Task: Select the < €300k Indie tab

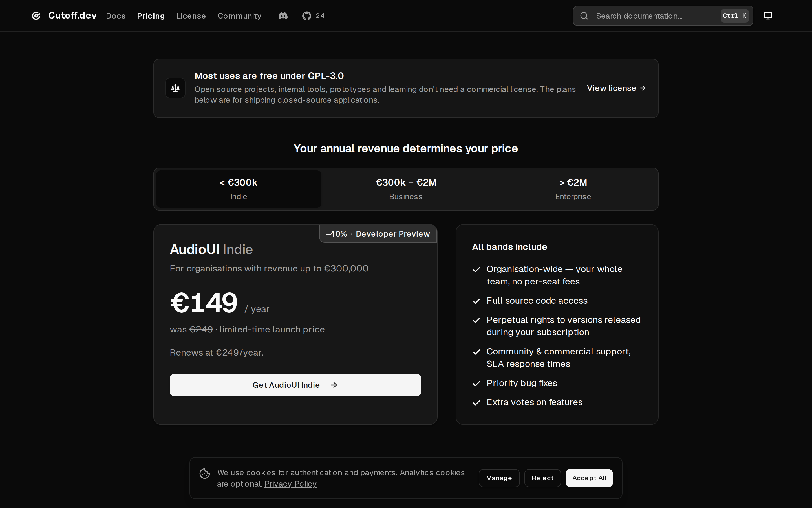Action: (239, 189)
